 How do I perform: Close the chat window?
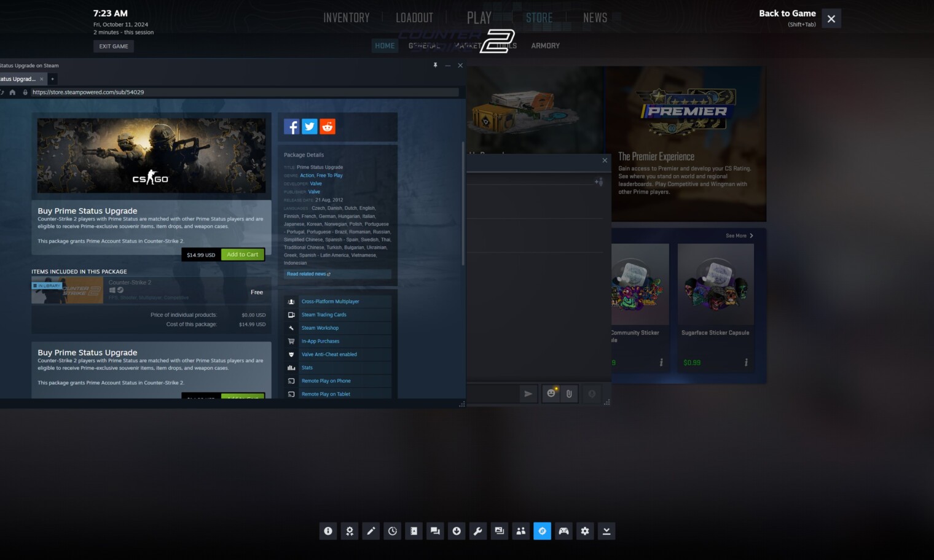(x=605, y=160)
